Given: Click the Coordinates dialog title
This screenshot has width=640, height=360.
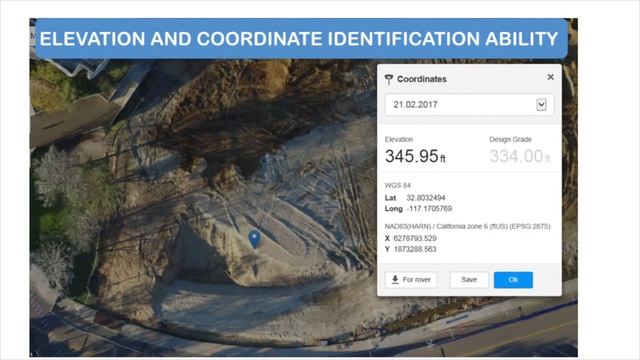Looking at the screenshot, I should [422, 79].
